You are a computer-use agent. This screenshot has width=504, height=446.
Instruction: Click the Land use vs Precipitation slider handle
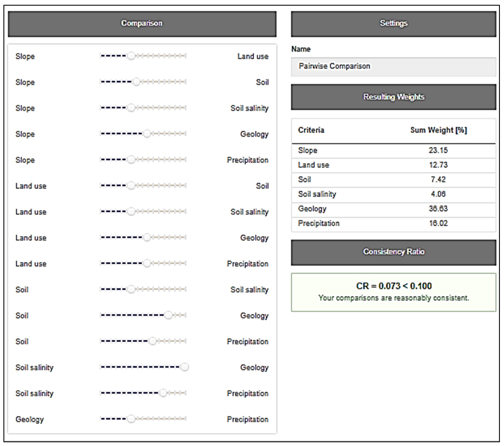147,263
